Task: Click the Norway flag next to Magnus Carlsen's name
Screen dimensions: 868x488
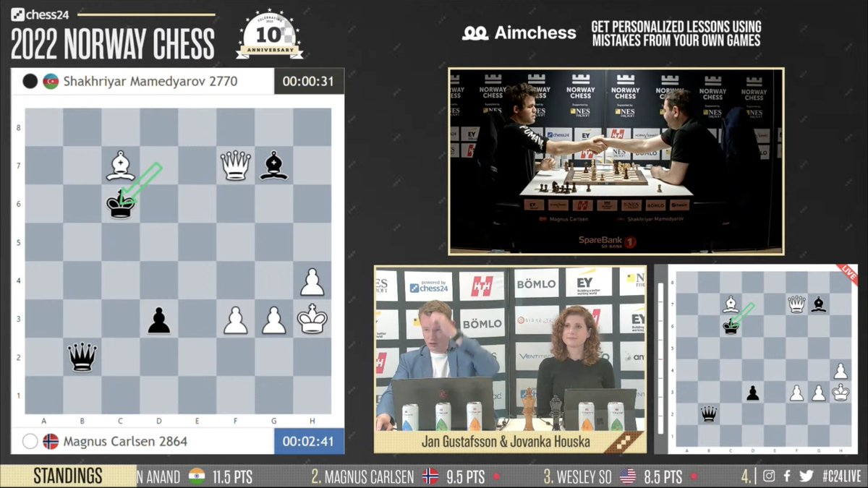Action: [x=51, y=441]
